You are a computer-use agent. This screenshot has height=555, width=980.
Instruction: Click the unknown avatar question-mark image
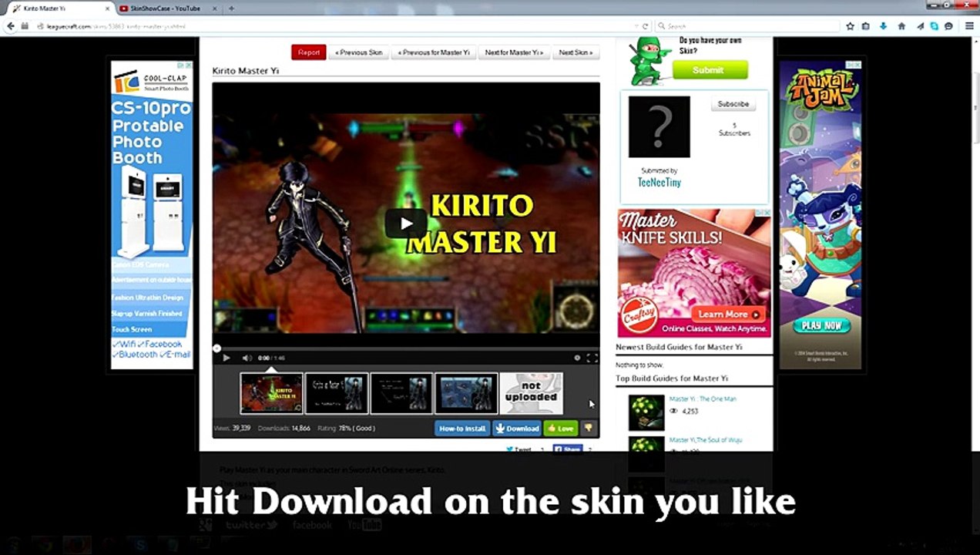(x=659, y=126)
